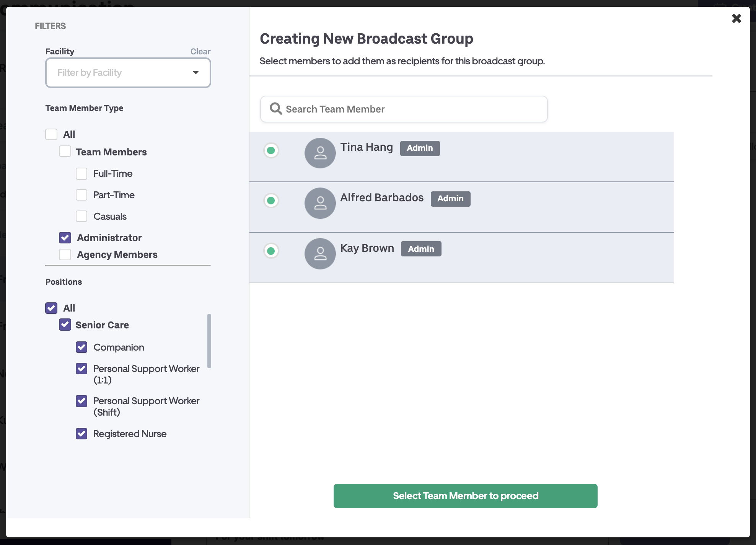The width and height of the screenshot is (756, 545).
Task: Check the Agency Members checkbox
Action: coord(65,255)
